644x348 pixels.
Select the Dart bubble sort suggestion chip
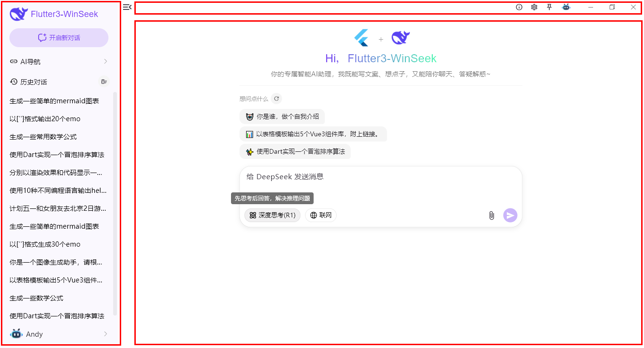[295, 151]
